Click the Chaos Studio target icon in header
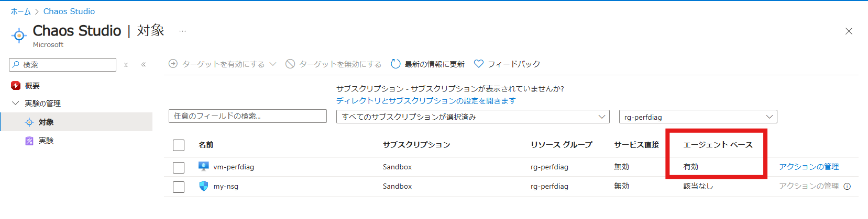This screenshot has width=868, height=219. coord(19,36)
